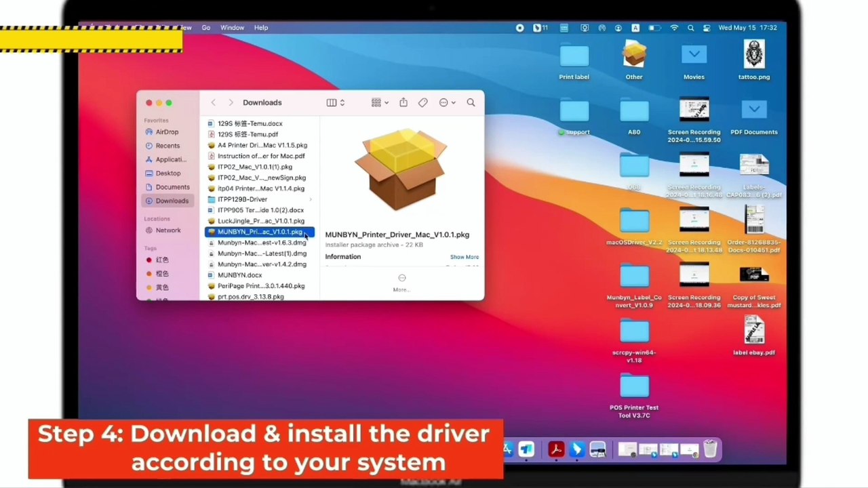Screen dimensions: 868x488
Task: Open POS Printer Test Tool V3.7C folder
Action: 634,396
